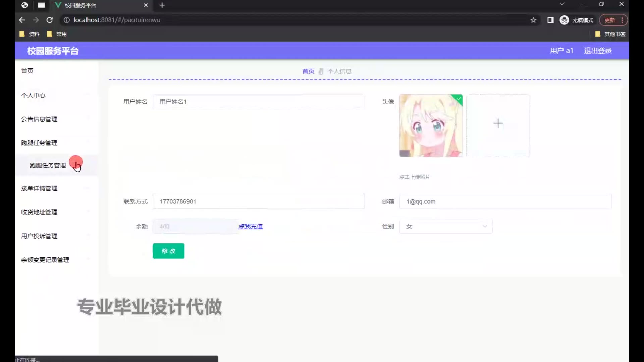Image resolution: width=644 pixels, height=362 pixels.
Task: Open the 性别 gender dropdown
Action: [x=445, y=226]
